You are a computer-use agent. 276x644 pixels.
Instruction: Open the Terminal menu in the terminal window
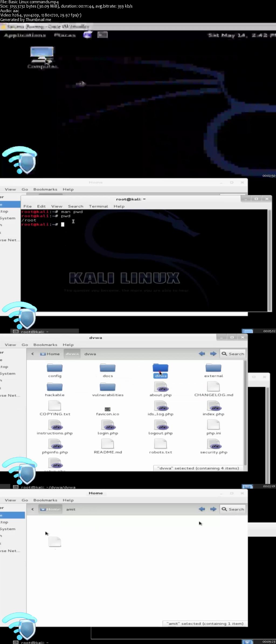[x=98, y=206]
